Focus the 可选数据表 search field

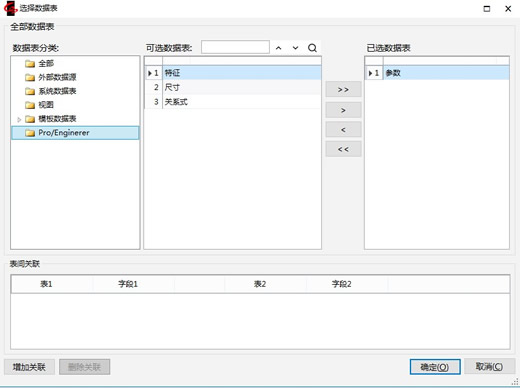click(235, 47)
